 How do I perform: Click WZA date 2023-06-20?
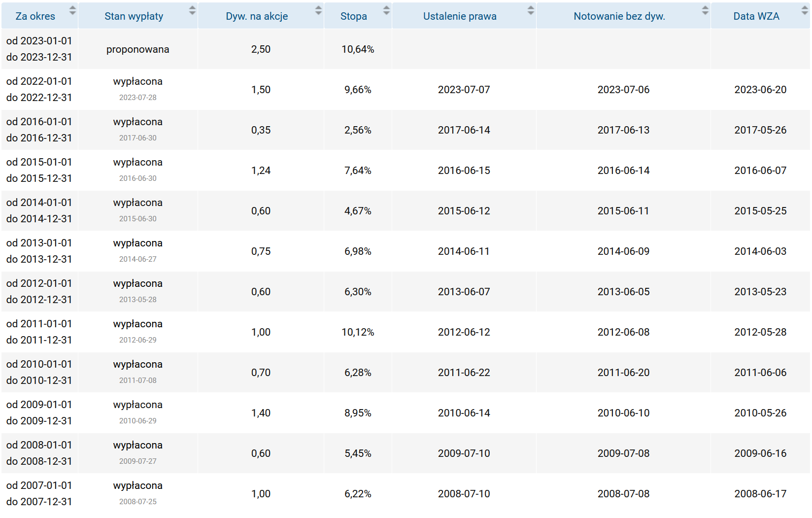760,90
